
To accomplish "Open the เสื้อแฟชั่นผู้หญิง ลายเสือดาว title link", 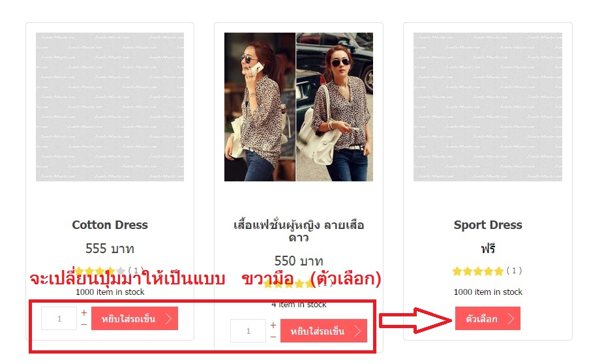I will tap(299, 231).
